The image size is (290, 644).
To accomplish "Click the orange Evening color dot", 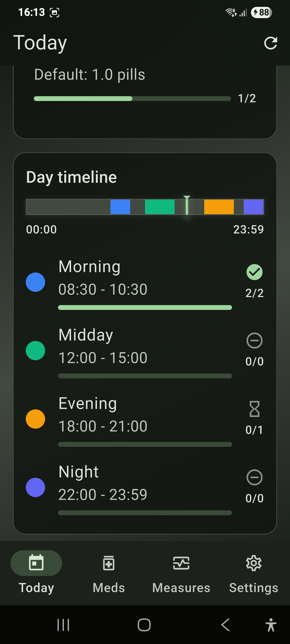I will point(35,419).
